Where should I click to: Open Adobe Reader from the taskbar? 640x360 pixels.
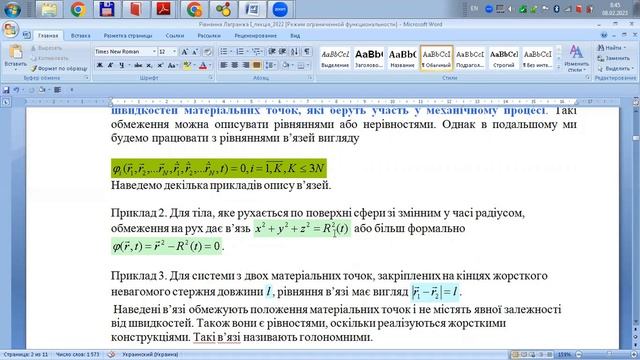click(x=164, y=9)
